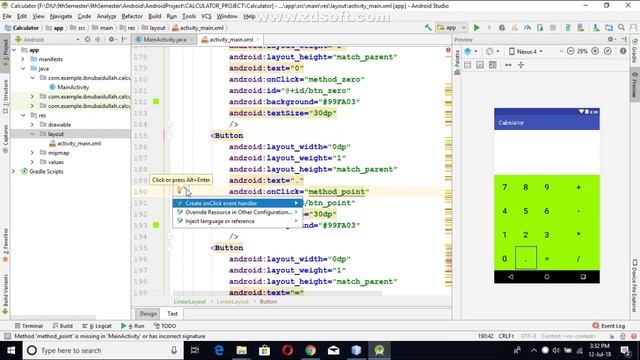Open Microsoft Edge from the taskbar

pyautogui.click(x=219, y=350)
